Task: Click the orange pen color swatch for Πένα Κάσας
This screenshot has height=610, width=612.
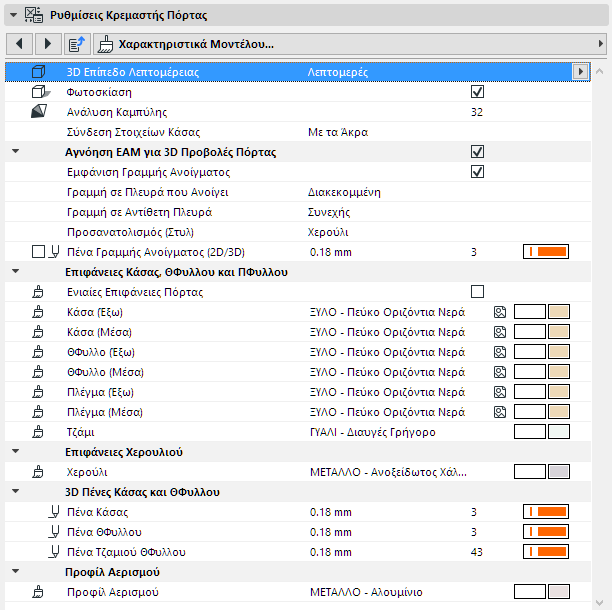Action: point(545,512)
